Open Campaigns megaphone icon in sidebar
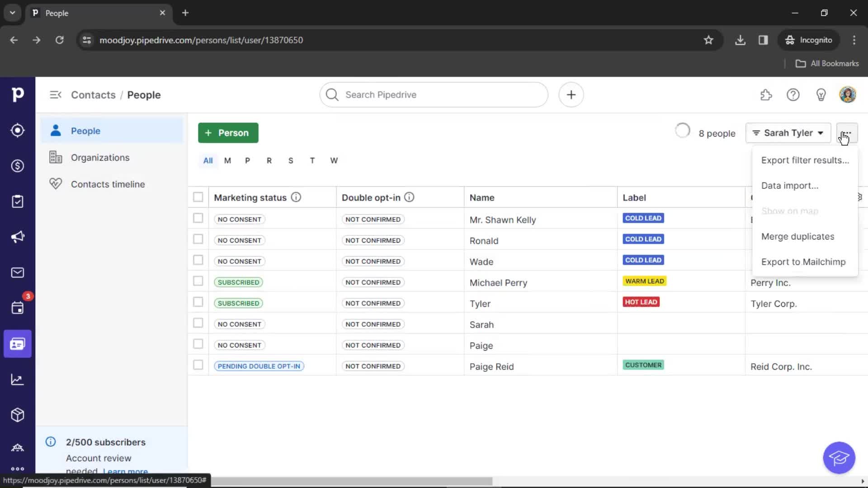868x488 pixels. pyautogui.click(x=17, y=237)
